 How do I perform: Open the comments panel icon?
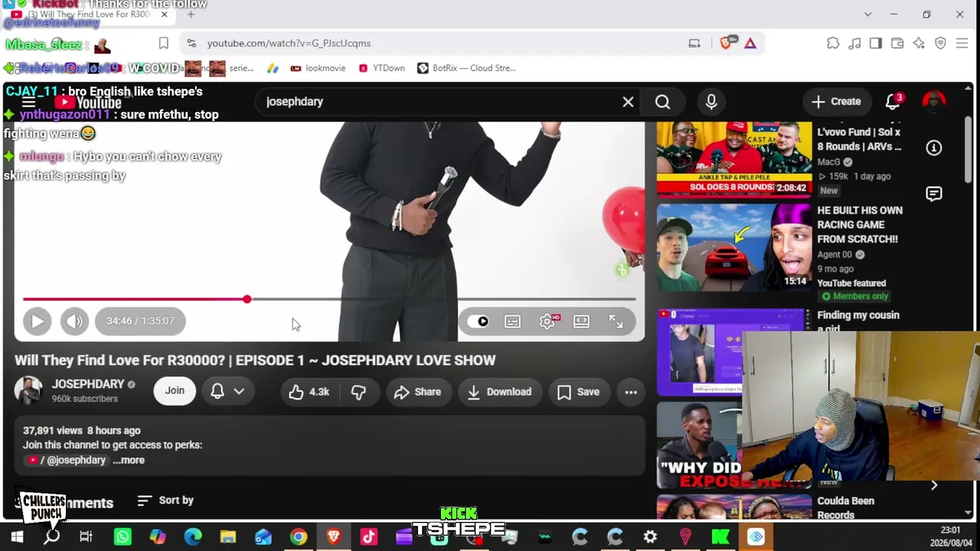pyautogui.click(x=934, y=194)
